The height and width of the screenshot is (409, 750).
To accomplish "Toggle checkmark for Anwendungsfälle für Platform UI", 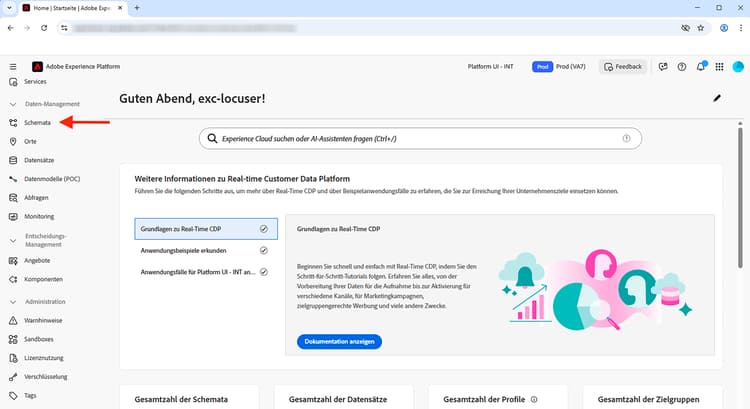I will tap(264, 272).
